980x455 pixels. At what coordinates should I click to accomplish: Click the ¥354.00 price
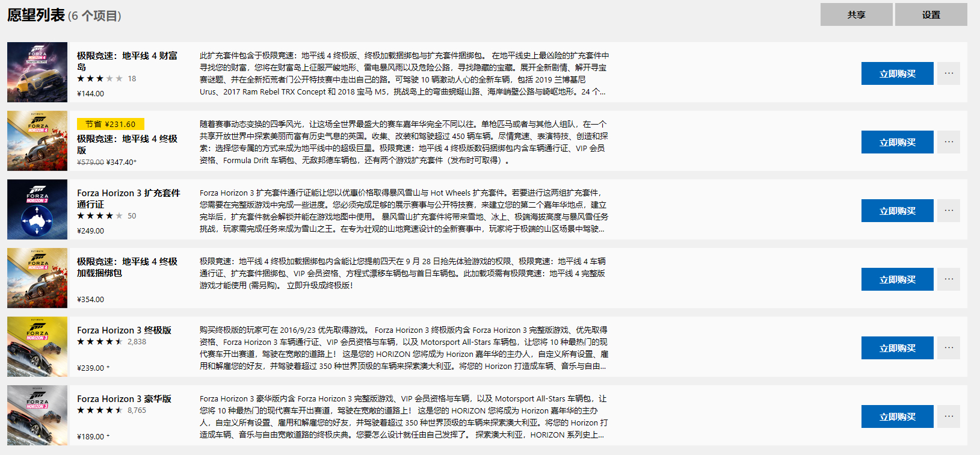(x=91, y=300)
